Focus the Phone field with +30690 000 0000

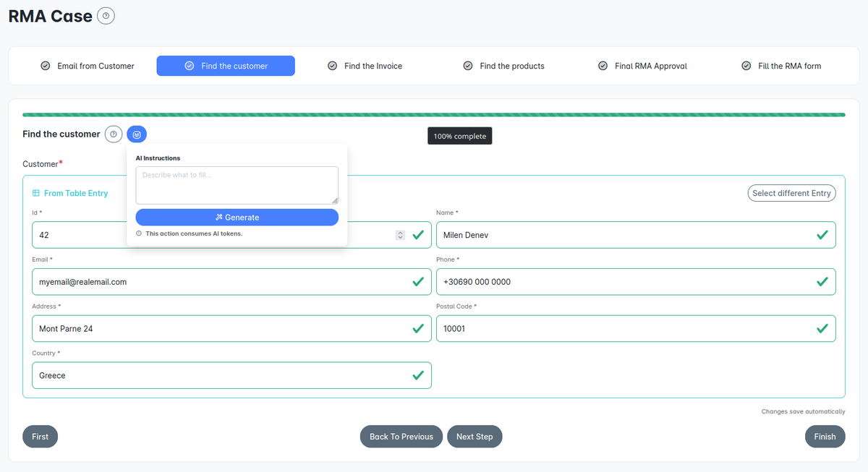[636, 282]
